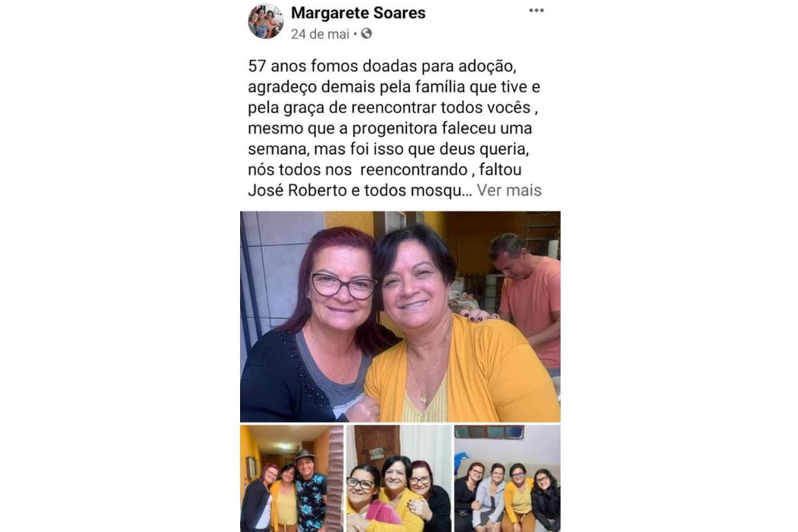Open Margarete Soares' round profile picture
The width and height of the screenshot is (798, 532).
[265, 21]
